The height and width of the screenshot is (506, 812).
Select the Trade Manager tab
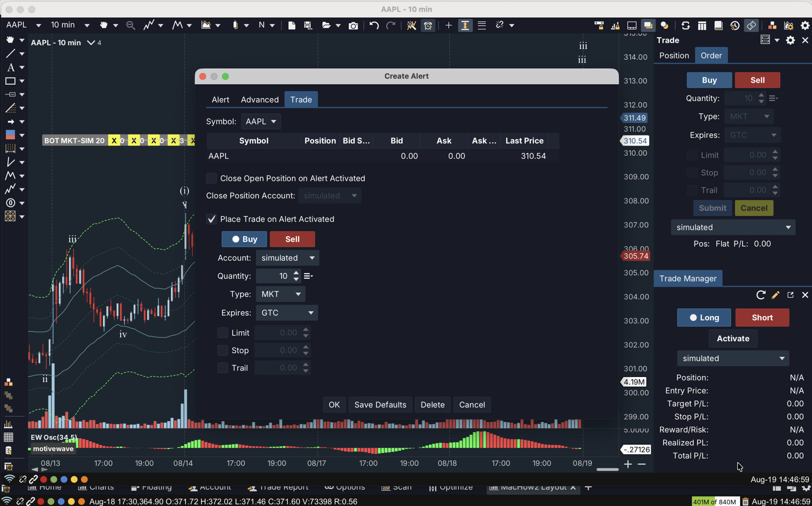click(x=688, y=278)
